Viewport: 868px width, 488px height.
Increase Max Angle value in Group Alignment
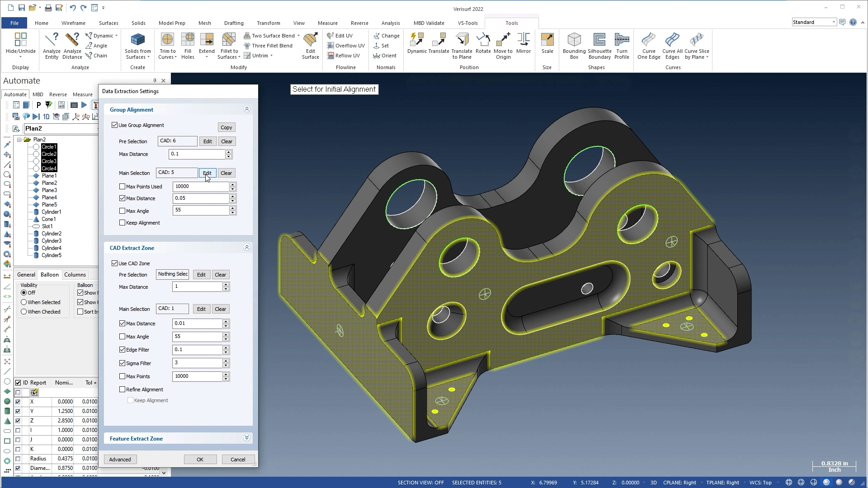232,208
